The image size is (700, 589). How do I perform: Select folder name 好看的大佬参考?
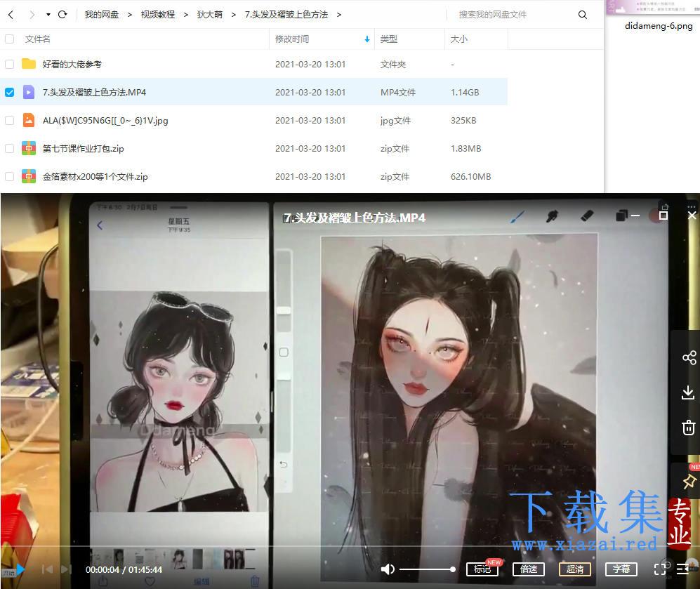72,65
